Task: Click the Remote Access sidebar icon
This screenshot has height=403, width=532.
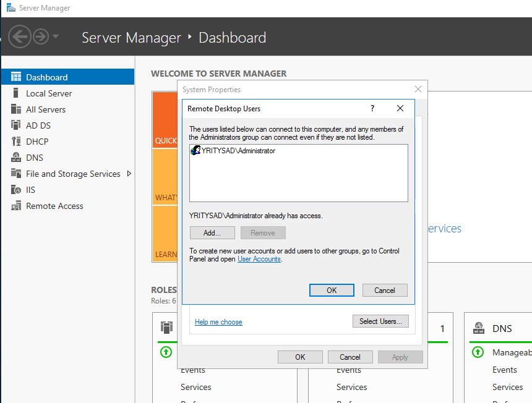Action: point(16,206)
